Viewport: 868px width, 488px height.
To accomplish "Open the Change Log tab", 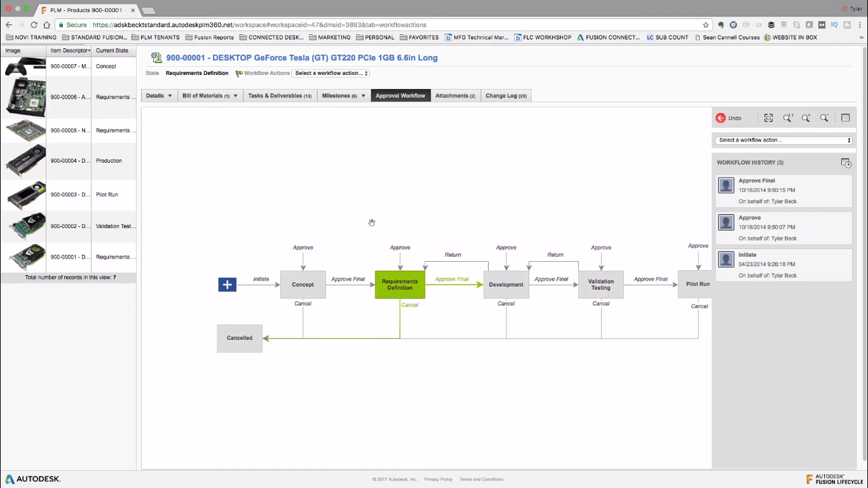I will click(x=506, y=96).
